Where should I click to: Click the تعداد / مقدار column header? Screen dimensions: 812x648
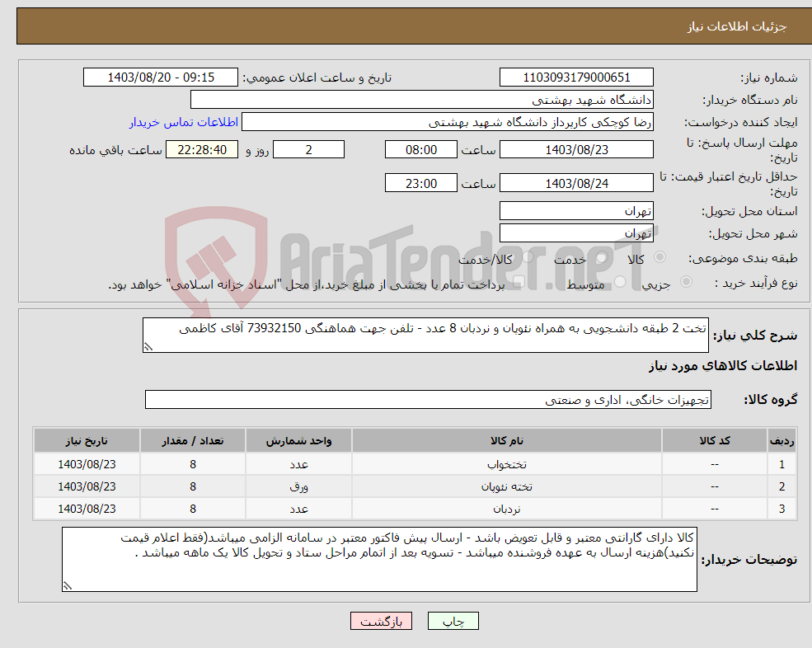point(193,441)
